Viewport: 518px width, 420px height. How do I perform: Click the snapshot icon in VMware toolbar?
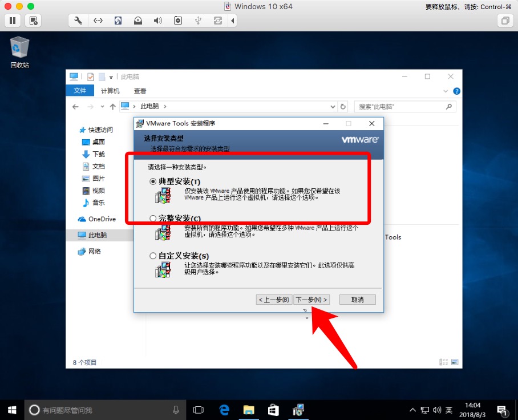pyautogui.click(x=33, y=21)
